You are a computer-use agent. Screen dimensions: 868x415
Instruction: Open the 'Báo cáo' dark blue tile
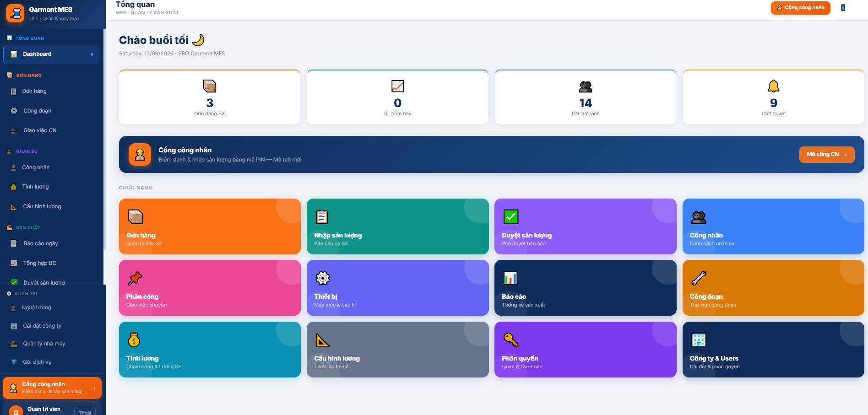(x=586, y=288)
